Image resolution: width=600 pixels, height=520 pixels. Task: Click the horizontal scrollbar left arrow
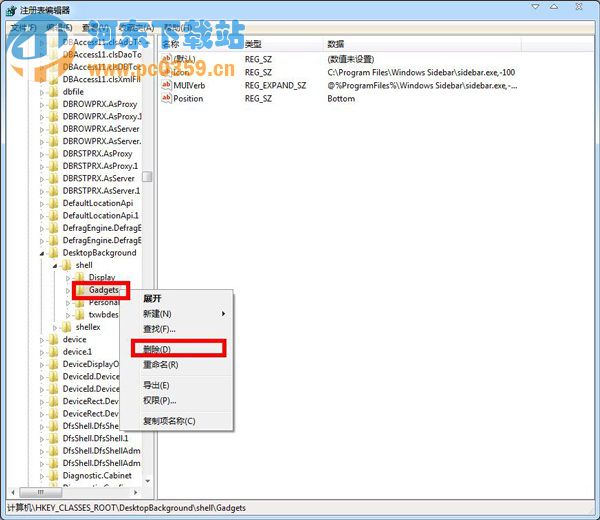[x=13, y=492]
